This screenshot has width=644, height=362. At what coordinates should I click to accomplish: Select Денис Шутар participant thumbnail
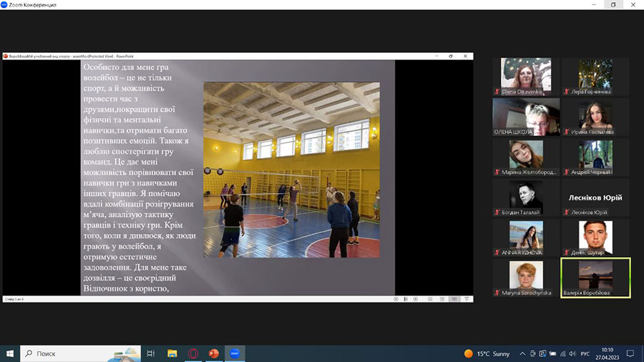595,238
